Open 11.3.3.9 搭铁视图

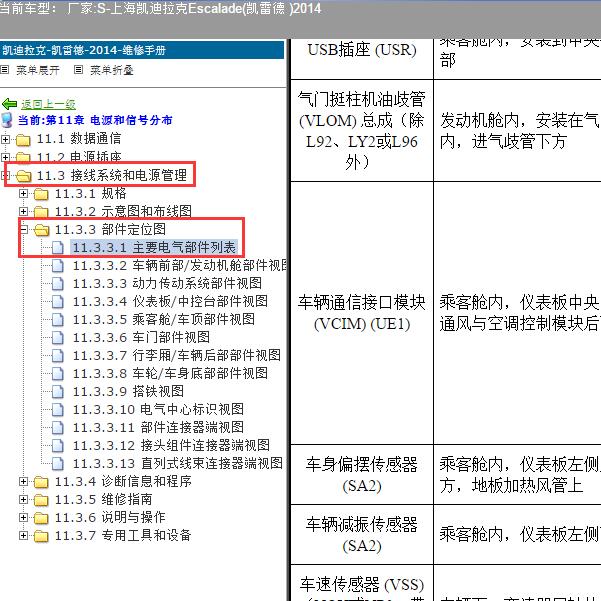pos(128,391)
